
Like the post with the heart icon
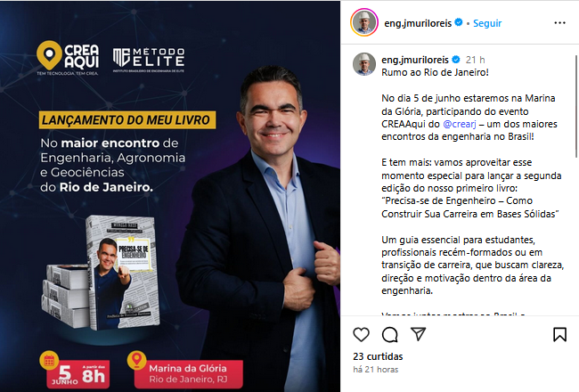[361, 334]
